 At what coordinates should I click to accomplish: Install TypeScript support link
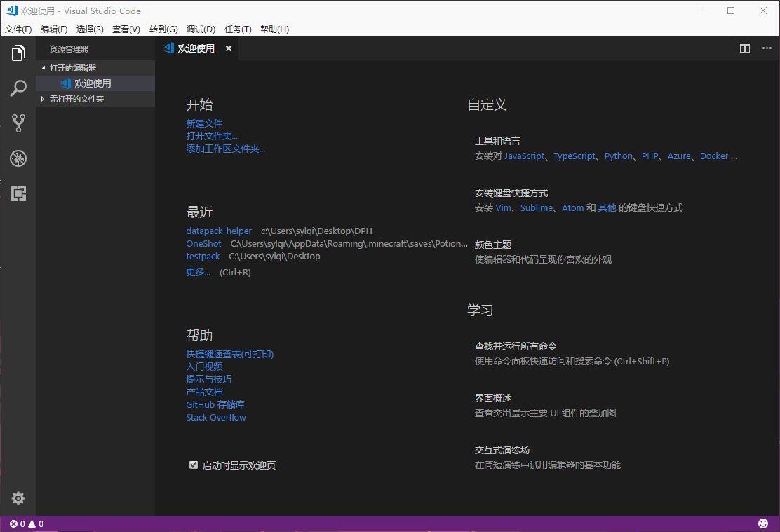(574, 156)
